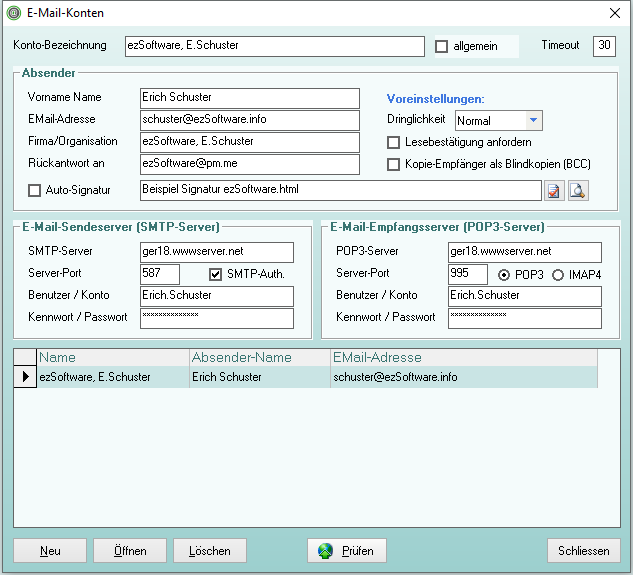Click the row selector arrow in accounts table
The image size is (633, 575).
[25, 377]
